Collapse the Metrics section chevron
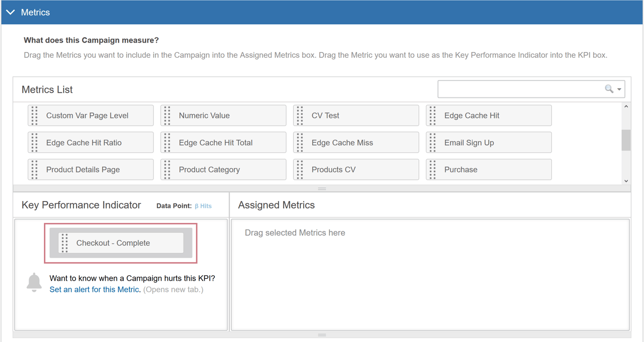Viewport: 644px width, 342px height. (x=11, y=12)
